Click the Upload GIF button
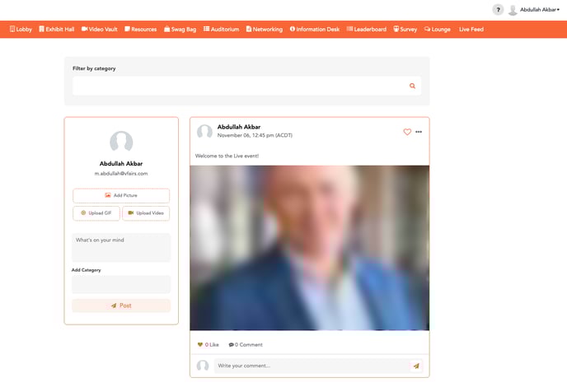This screenshot has height=392, width=567. click(96, 213)
